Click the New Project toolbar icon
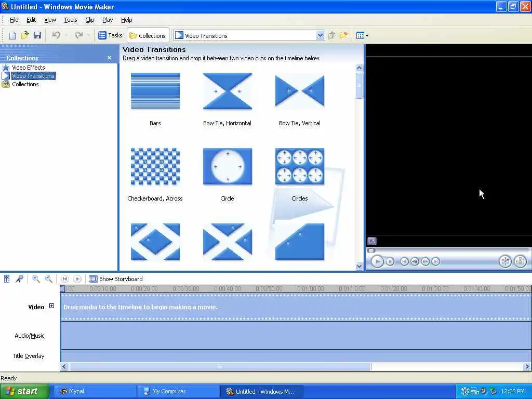 click(x=12, y=35)
